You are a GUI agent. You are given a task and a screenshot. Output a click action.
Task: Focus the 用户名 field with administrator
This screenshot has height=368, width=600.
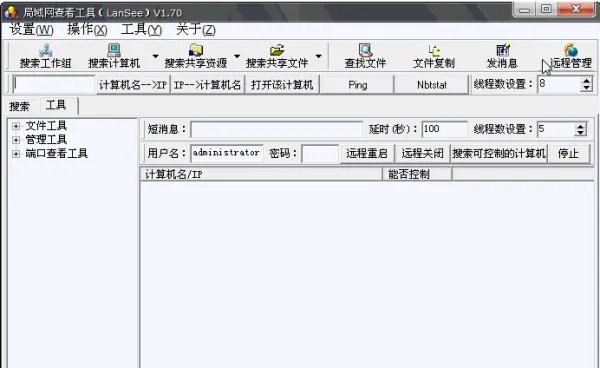click(x=227, y=153)
